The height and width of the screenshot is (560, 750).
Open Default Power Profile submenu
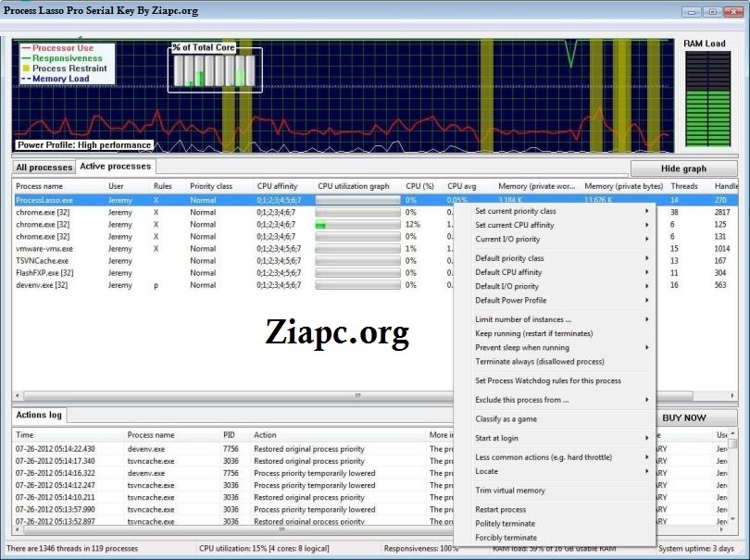coord(510,300)
